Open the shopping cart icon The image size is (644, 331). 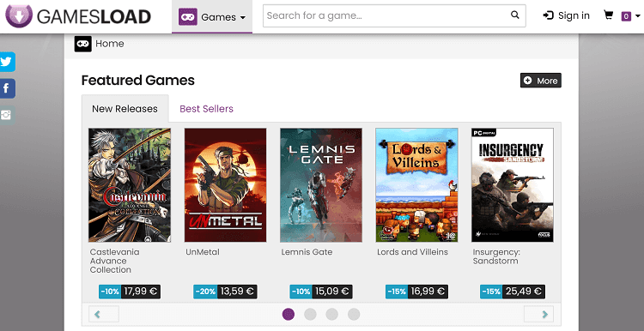608,15
